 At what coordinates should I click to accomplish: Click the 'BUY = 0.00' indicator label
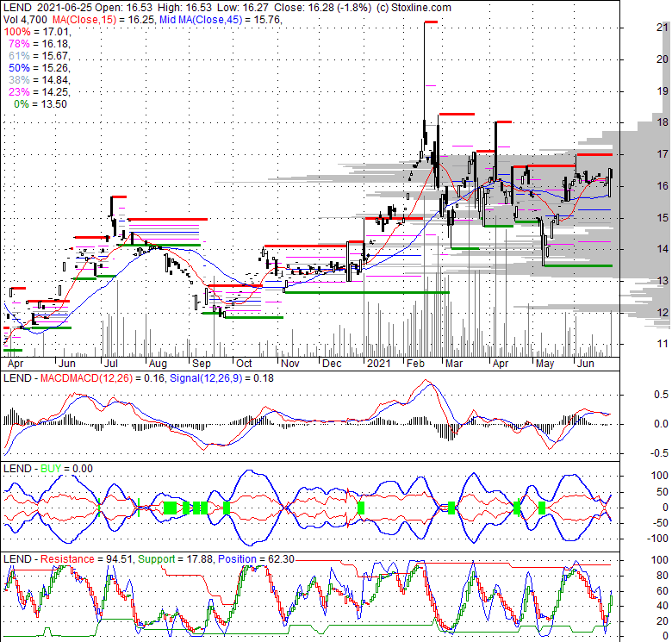(66, 469)
